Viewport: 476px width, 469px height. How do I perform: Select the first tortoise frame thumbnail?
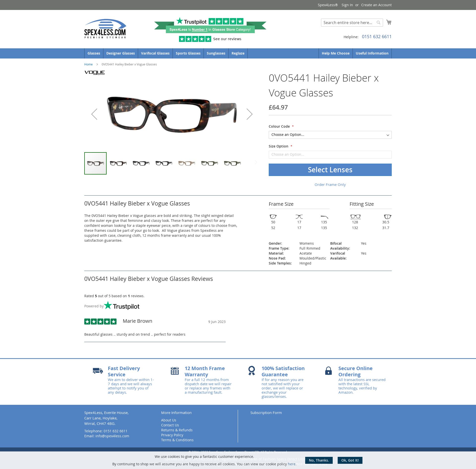(x=95, y=163)
